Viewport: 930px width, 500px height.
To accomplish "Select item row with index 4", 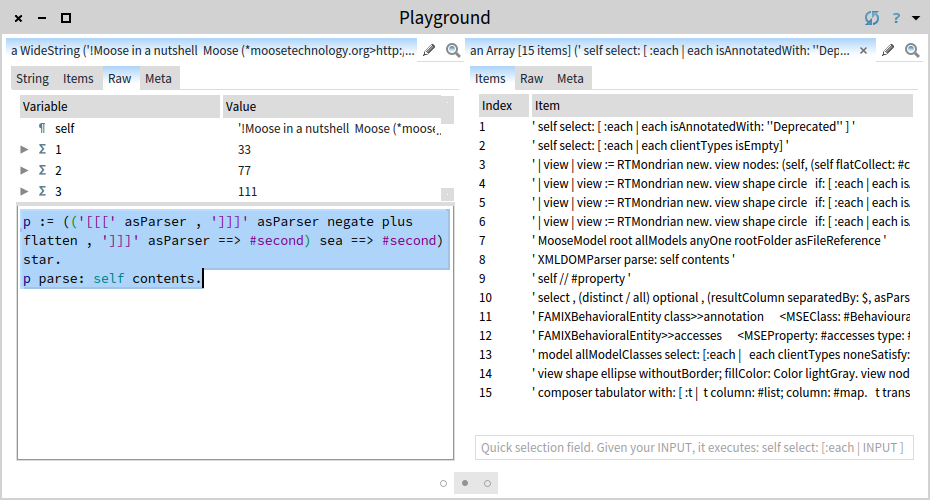I will pyautogui.click(x=695, y=183).
